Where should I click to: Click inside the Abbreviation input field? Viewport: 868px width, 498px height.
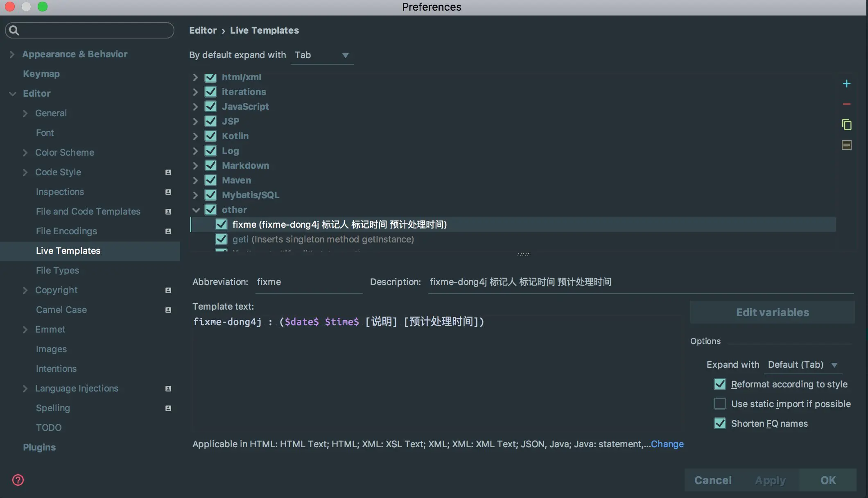(x=309, y=282)
